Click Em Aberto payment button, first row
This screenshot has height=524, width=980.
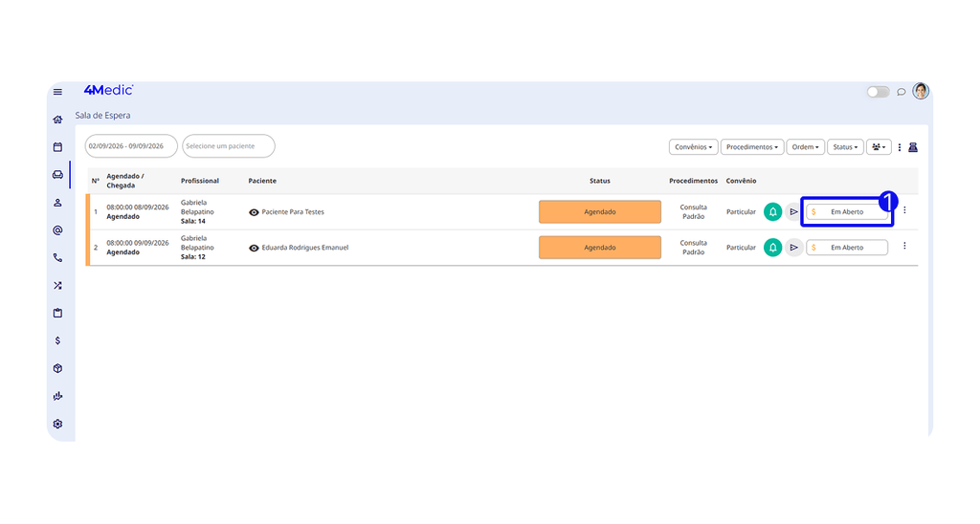pyautogui.click(x=847, y=211)
